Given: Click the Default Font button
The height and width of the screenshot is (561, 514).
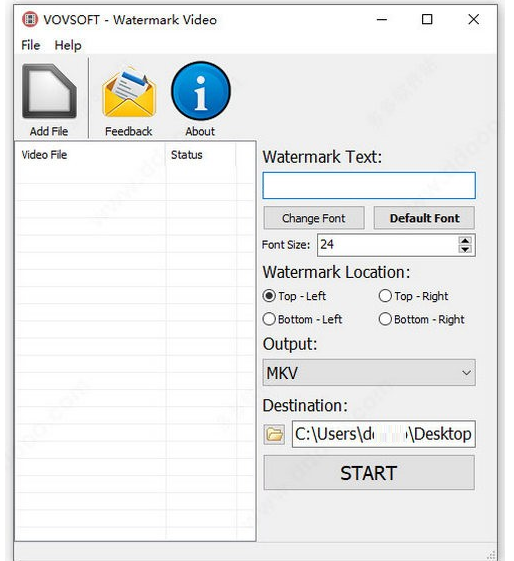Looking at the screenshot, I should (424, 218).
